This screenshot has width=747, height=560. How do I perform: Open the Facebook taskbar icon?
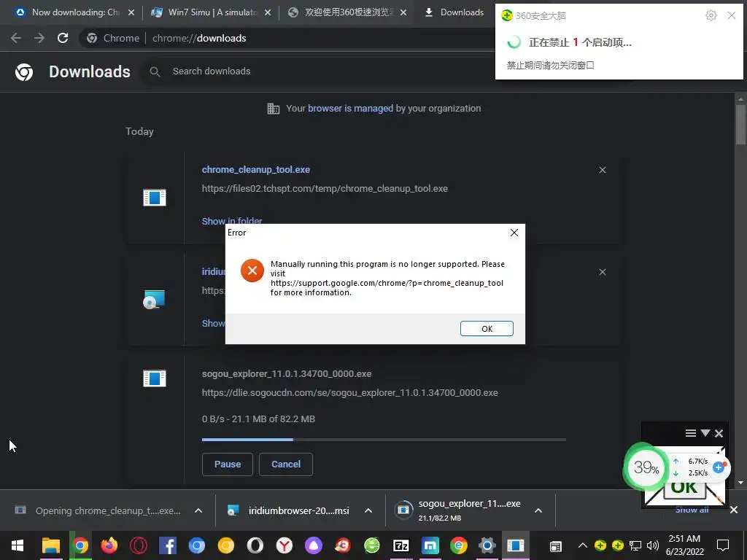(167, 545)
